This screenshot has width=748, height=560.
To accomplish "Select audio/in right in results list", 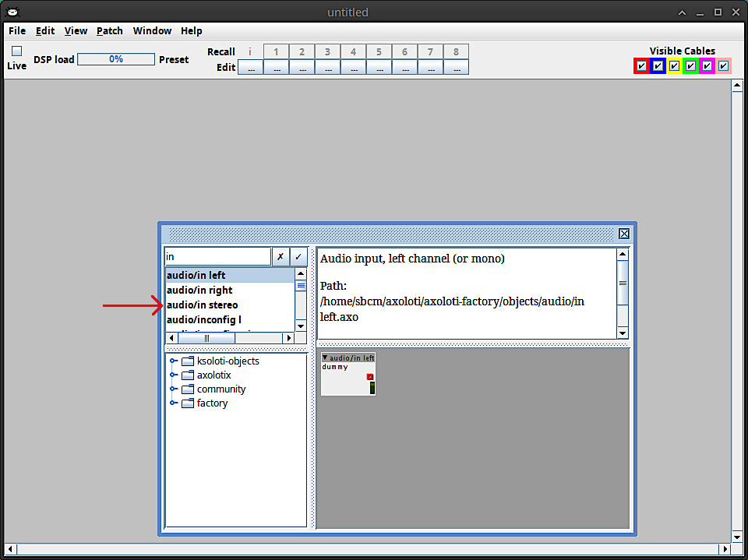I will click(230, 290).
